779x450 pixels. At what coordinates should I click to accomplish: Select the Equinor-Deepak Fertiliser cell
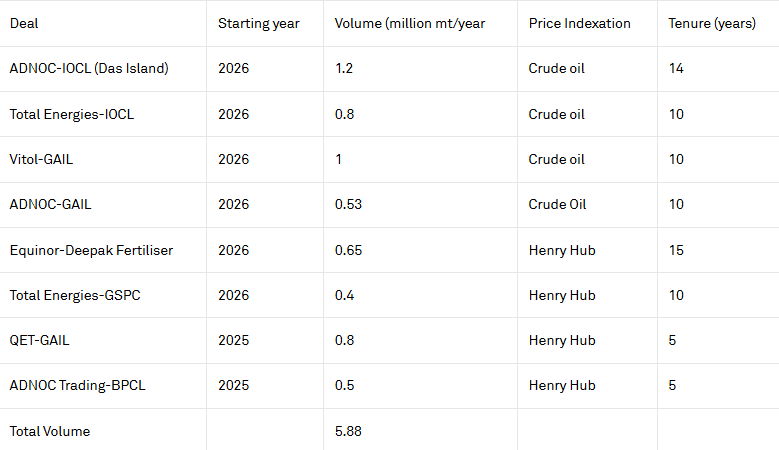91,250
